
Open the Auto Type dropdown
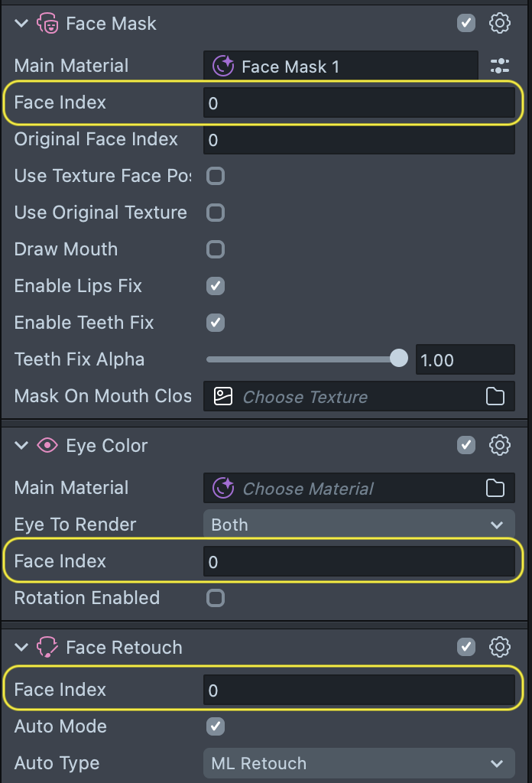tap(358, 763)
